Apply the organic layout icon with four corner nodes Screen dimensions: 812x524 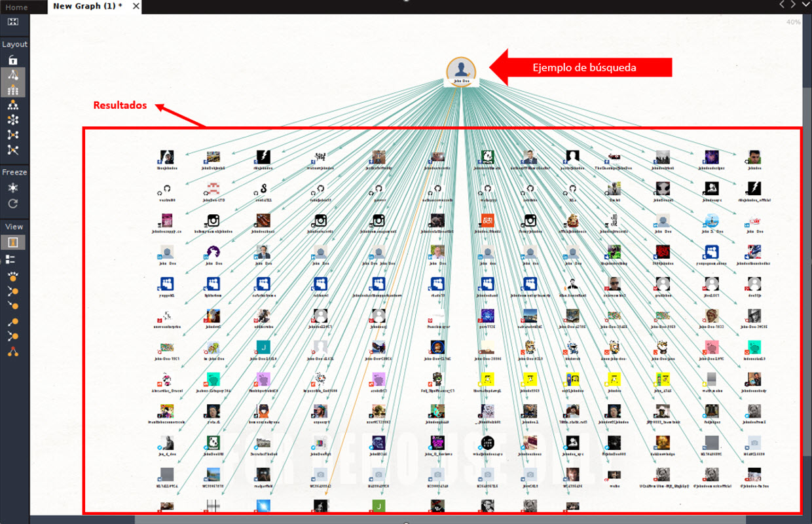(13, 135)
